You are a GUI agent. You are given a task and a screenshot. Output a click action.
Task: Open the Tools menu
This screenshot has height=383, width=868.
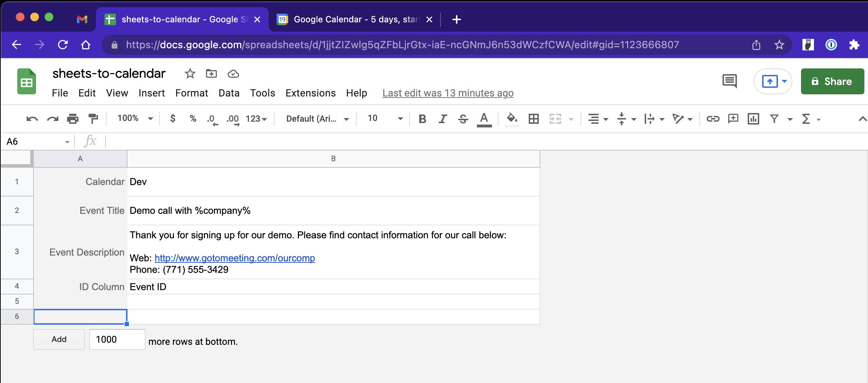pos(263,93)
